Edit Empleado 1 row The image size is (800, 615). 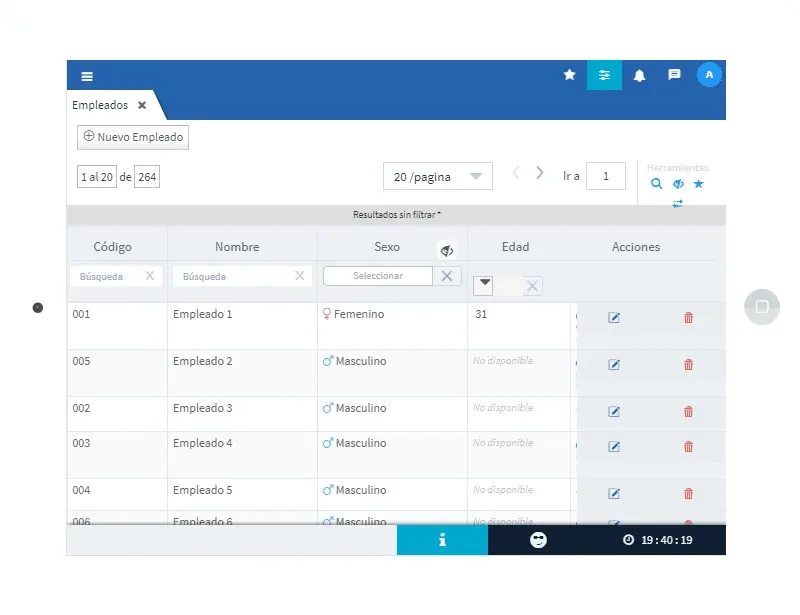point(614,318)
